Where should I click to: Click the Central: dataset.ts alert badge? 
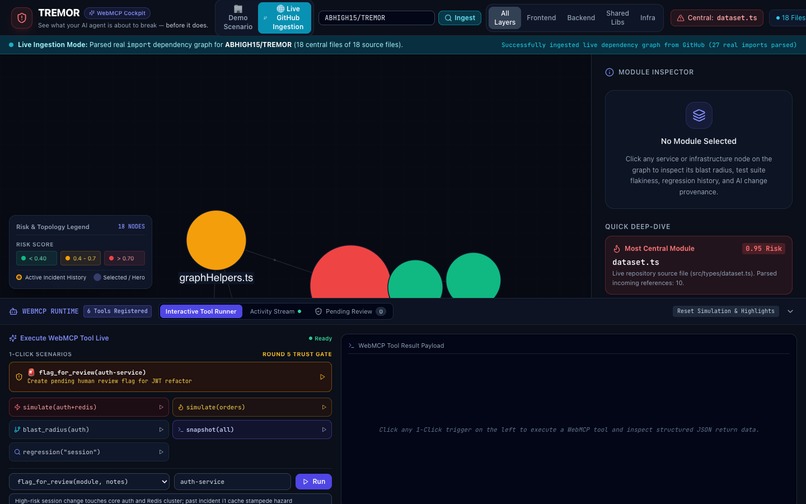click(717, 17)
